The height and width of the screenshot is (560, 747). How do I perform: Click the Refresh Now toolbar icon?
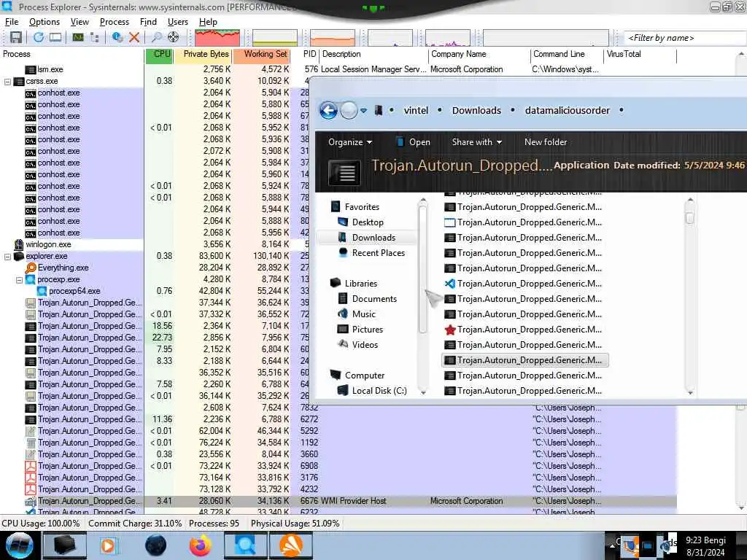click(39, 37)
